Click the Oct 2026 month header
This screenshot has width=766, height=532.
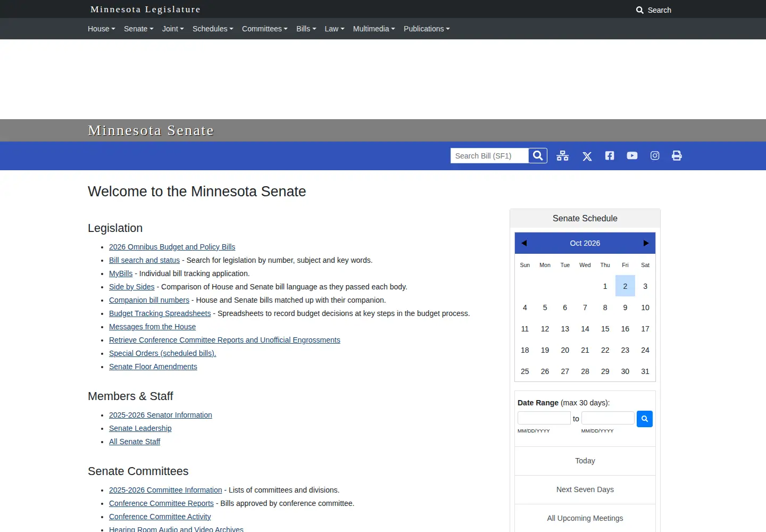click(x=585, y=243)
